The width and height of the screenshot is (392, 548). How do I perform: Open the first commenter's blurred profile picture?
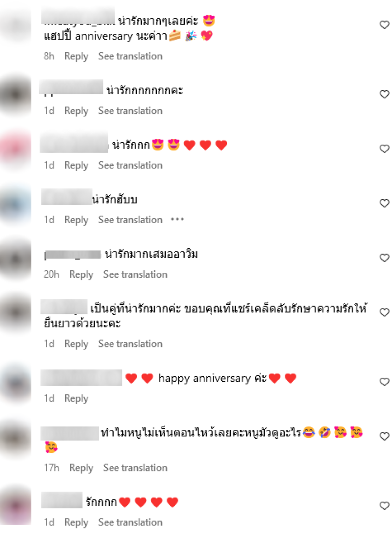16,25
